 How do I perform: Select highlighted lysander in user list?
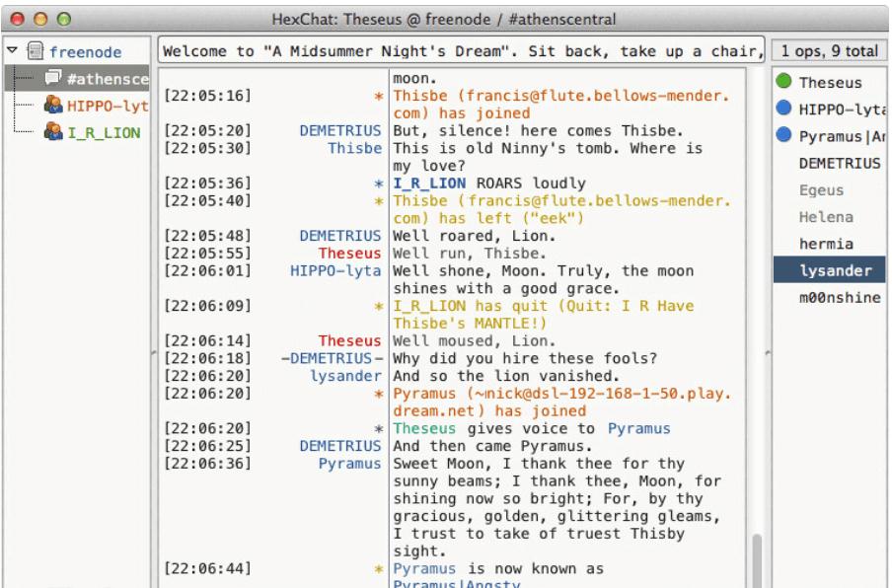830,269
